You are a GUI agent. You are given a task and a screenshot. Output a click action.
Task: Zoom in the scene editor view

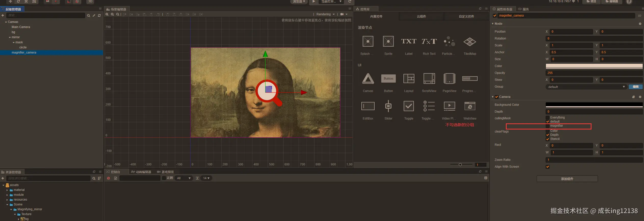(107, 14)
